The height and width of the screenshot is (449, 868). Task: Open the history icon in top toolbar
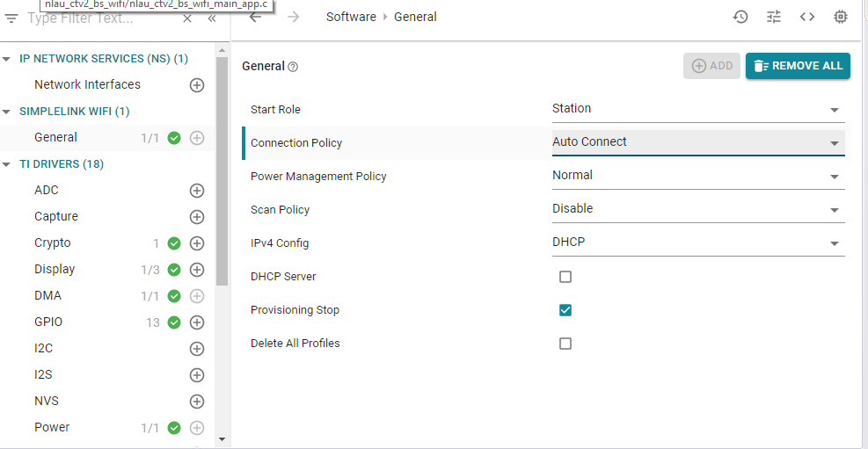pyautogui.click(x=740, y=17)
